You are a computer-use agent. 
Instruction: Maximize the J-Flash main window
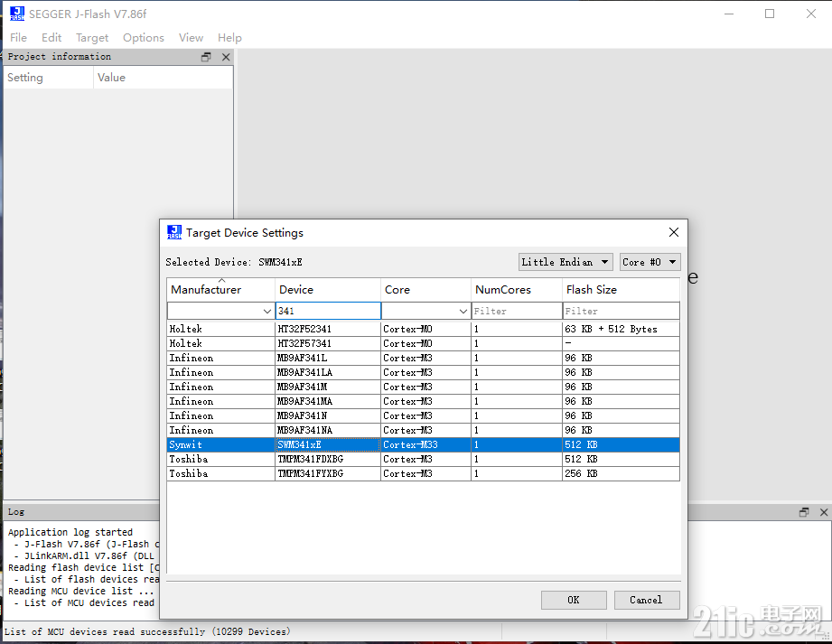pos(770,14)
